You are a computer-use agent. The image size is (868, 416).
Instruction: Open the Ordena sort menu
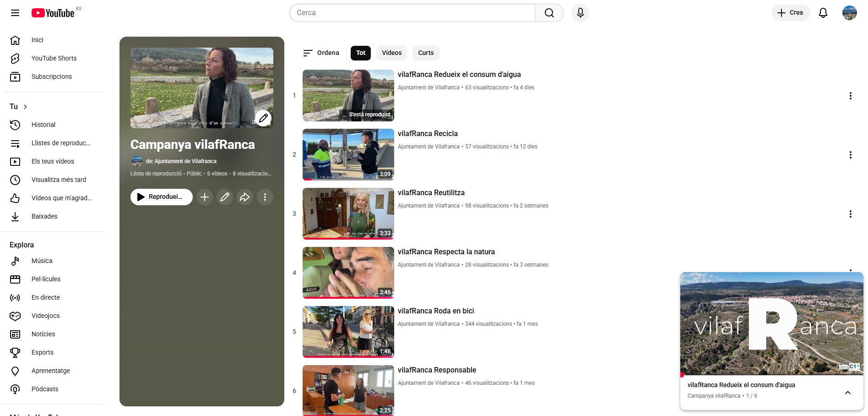click(x=321, y=53)
